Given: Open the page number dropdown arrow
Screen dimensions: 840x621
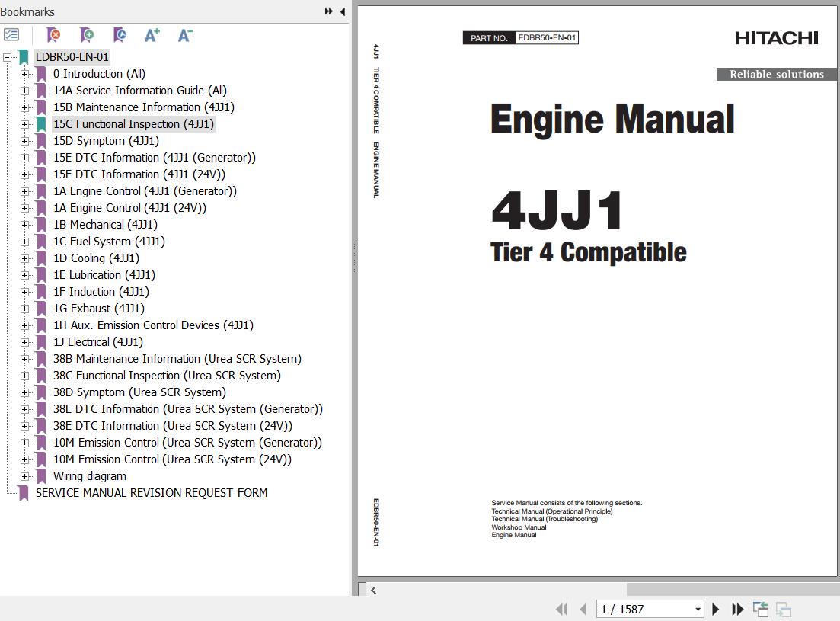Looking at the screenshot, I should [x=698, y=610].
